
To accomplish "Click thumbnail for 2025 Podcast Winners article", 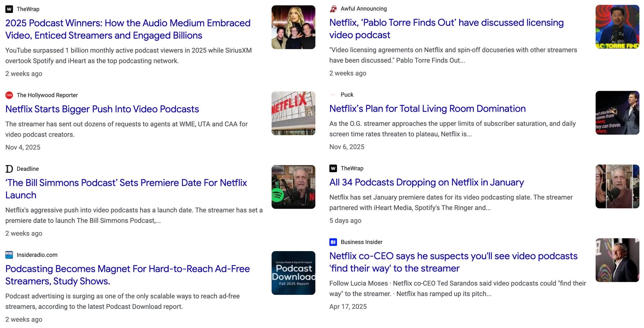I will 293,27.
